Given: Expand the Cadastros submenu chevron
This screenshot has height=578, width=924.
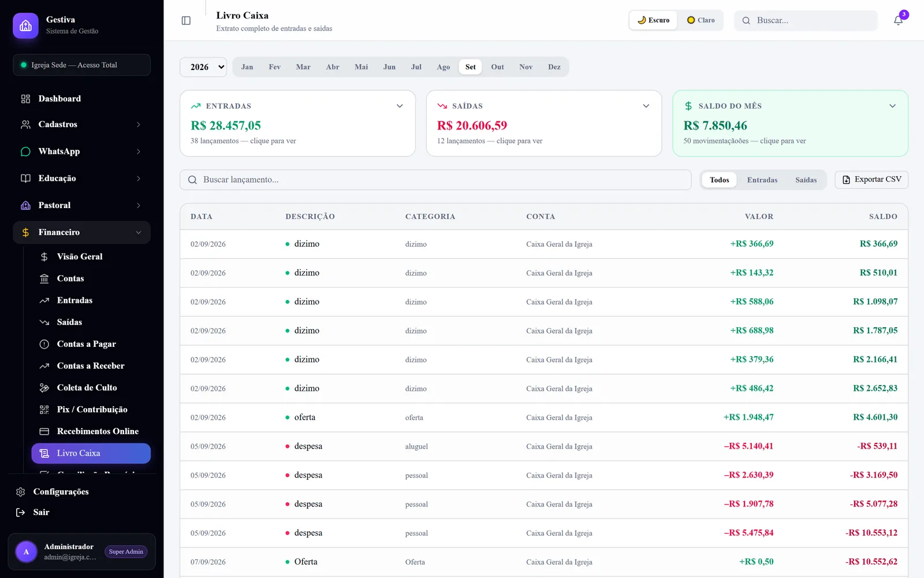Looking at the screenshot, I should pyautogui.click(x=139, y=124).
